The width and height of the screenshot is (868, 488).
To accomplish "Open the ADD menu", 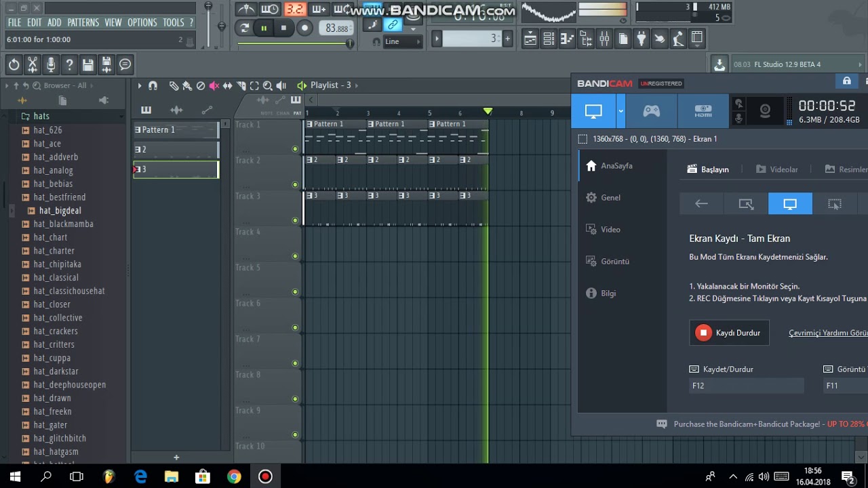I will click(x=54, y=22).
